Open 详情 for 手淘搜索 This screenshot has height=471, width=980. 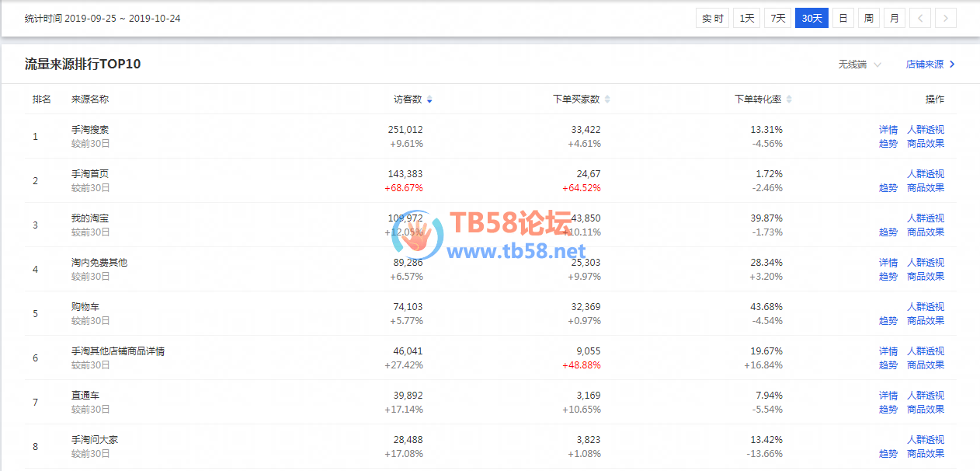coord(888,130)
